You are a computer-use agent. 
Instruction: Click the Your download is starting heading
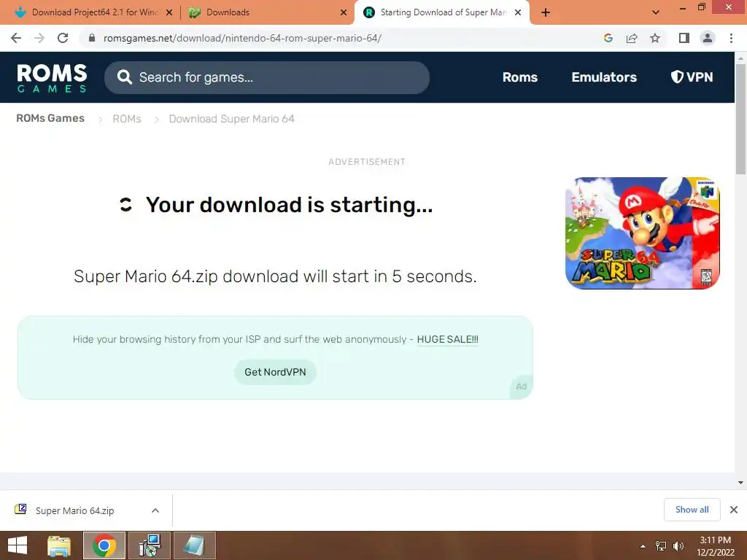[289, 205]
